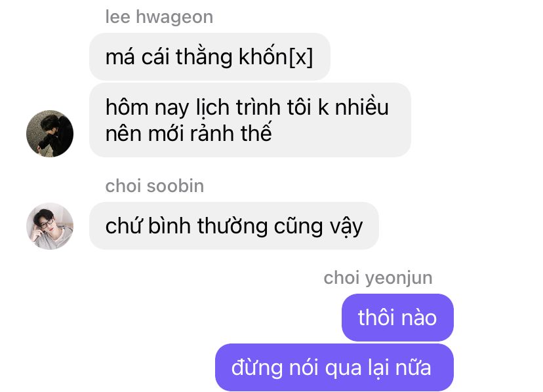This screenshot has height=392, width=543.
Task: Click the "[x]" text in first message
Action: point(300,57)
